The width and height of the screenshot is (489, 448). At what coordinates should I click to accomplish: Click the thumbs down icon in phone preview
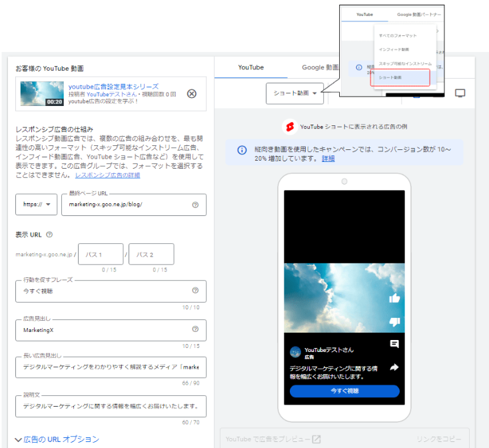394,322
